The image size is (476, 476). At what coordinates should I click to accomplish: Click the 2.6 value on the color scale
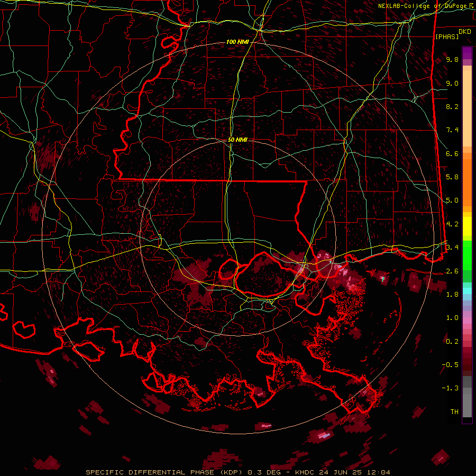[452, 271]
